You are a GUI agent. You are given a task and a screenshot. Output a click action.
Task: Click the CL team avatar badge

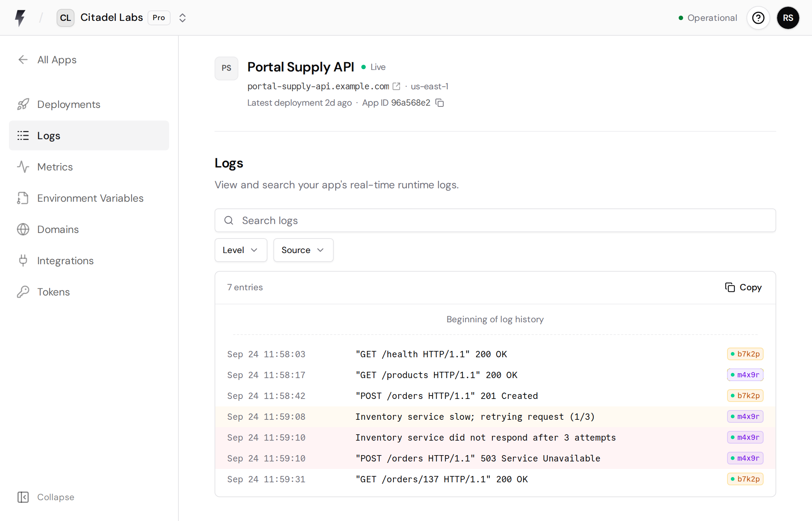(66, 18)
